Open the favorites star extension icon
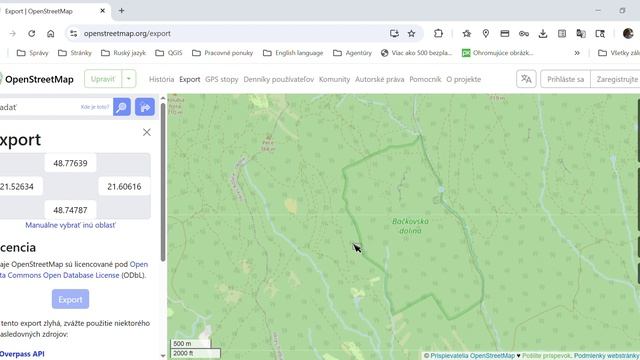The image size is (640, 360). [x=467, y=33]
